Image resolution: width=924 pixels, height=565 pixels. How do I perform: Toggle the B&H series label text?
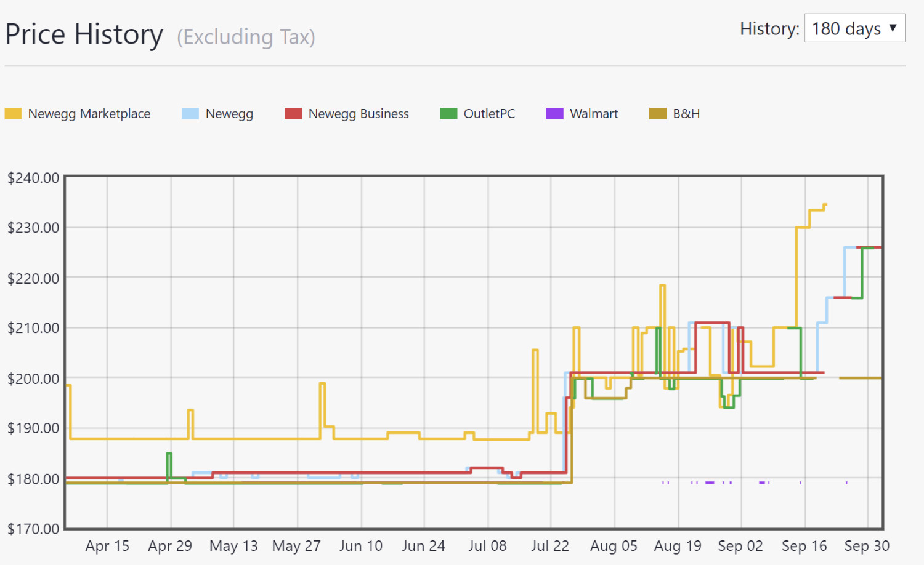click(x=686, y=114)
